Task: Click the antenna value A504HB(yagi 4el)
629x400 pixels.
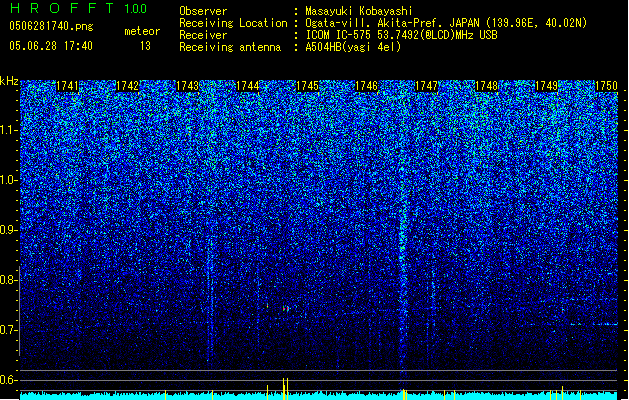Action: point(353,47)
